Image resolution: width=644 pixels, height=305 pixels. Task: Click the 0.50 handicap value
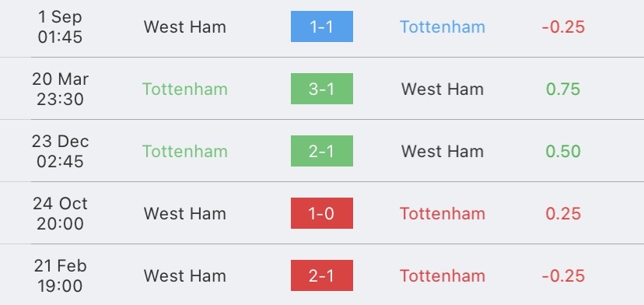click(563, 151)
